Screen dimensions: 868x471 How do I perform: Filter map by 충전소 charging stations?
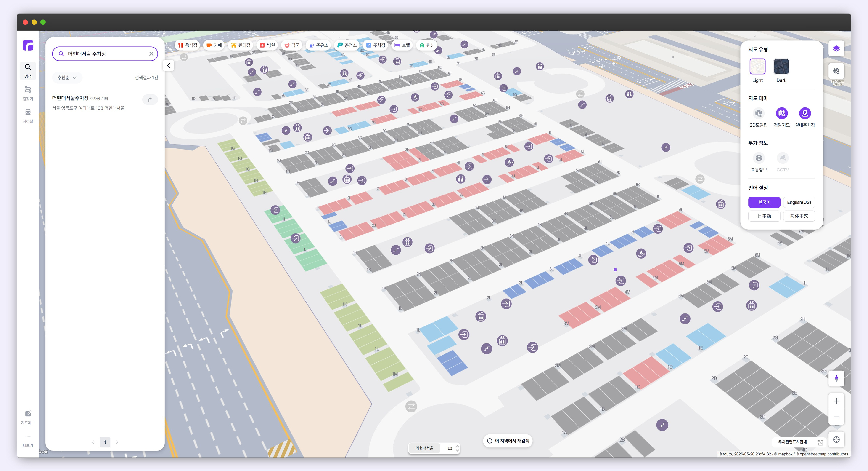tap(347, 45)
